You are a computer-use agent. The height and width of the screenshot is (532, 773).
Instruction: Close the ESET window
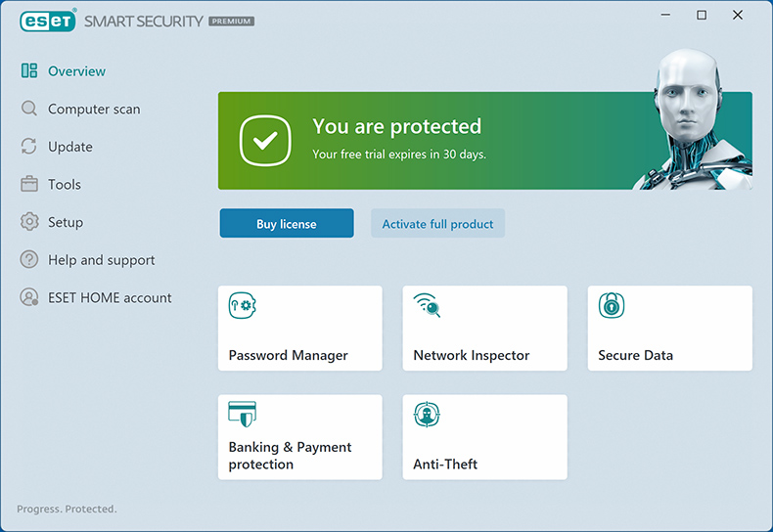(x=738, y=16)
